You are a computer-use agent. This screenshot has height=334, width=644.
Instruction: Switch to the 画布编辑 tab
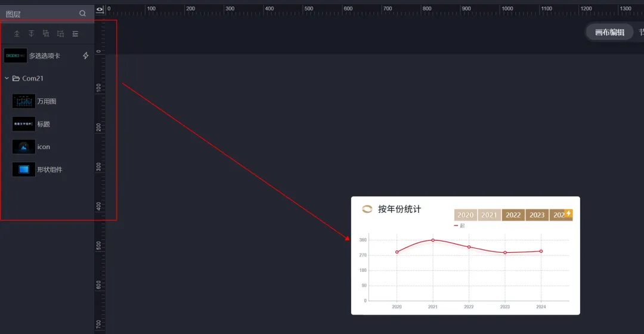pos(609,32)
